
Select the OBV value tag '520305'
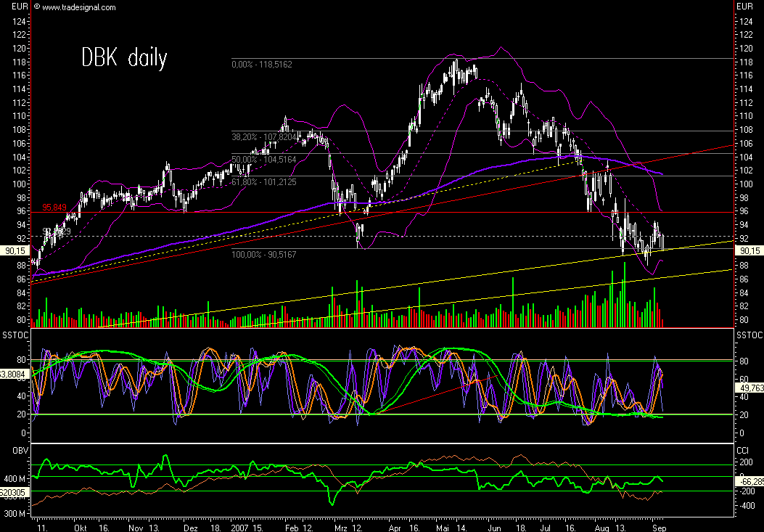click(15, 493)
